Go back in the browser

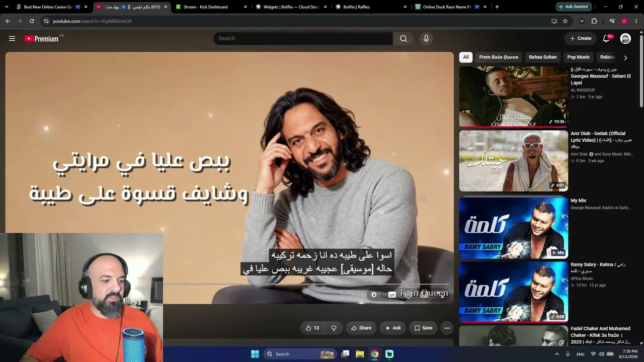point(8,21)
